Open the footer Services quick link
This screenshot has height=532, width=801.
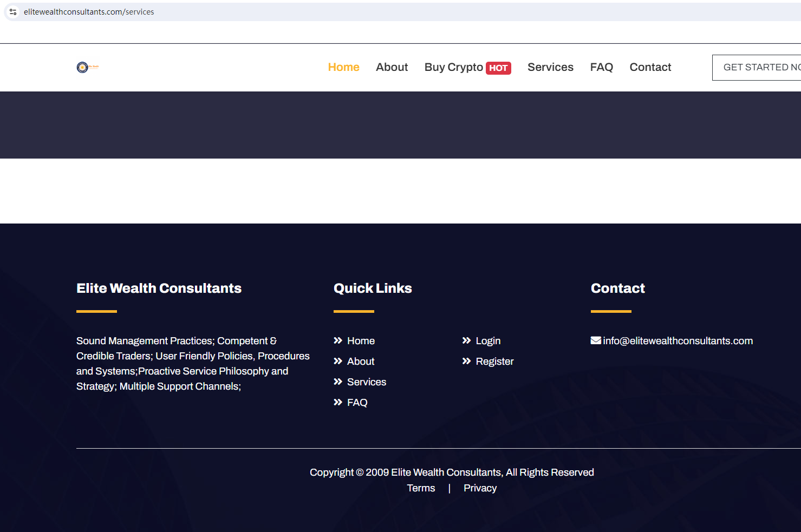pos(367,382)
